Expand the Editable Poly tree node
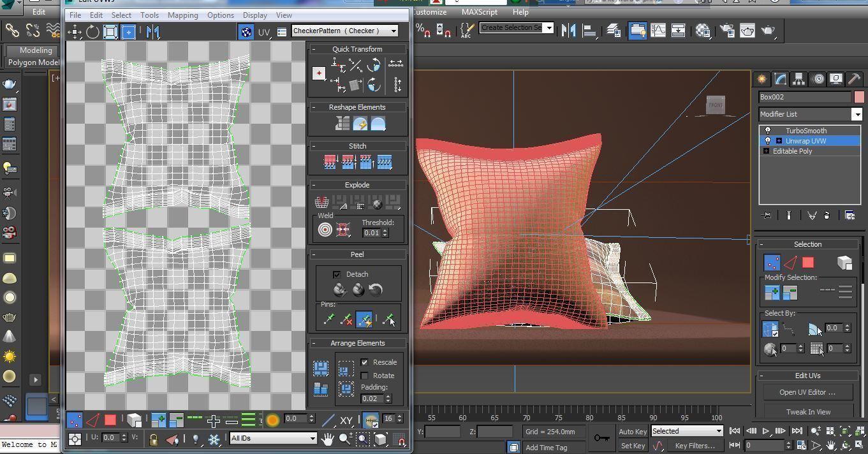 point(766,151)
